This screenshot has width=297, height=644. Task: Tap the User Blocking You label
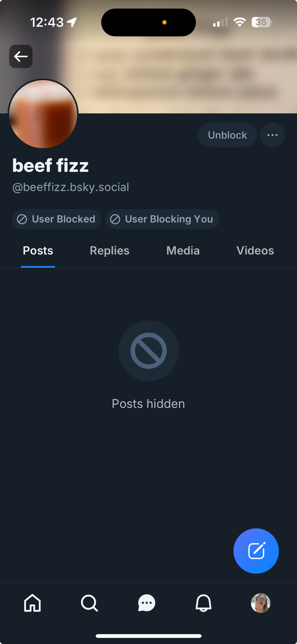coord(162,219)
